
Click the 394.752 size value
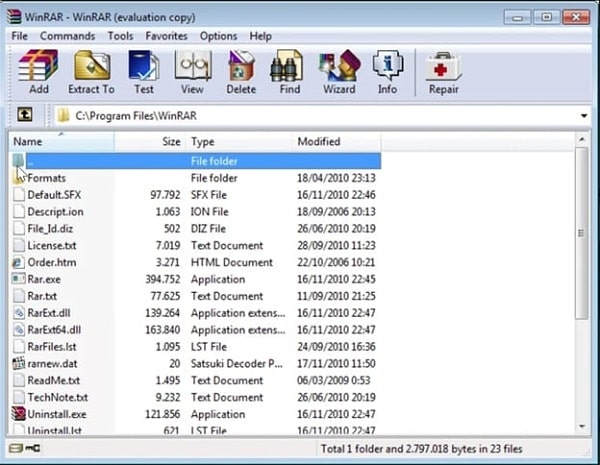[163, 279]
